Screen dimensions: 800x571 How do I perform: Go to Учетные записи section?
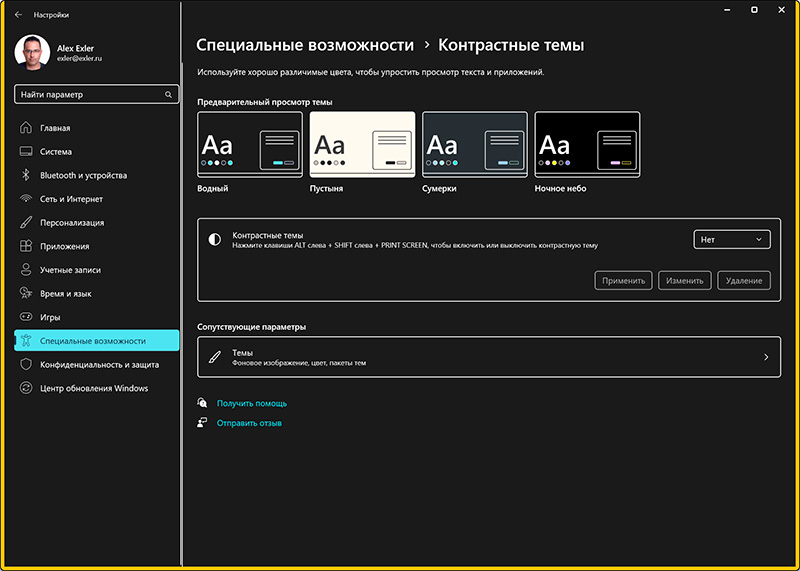pyautogui.click(x=70, y=270)
